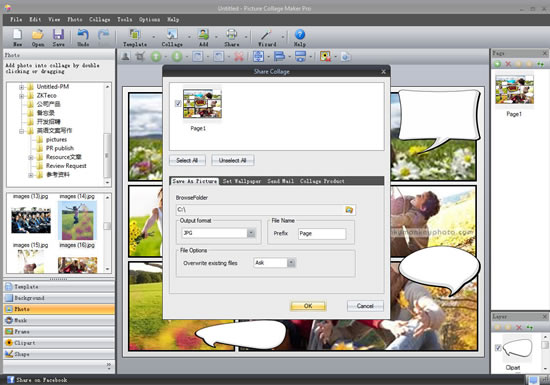Open the JPG output format dropdown
Viewport: 550px width, 385px height.
(251, 233)
